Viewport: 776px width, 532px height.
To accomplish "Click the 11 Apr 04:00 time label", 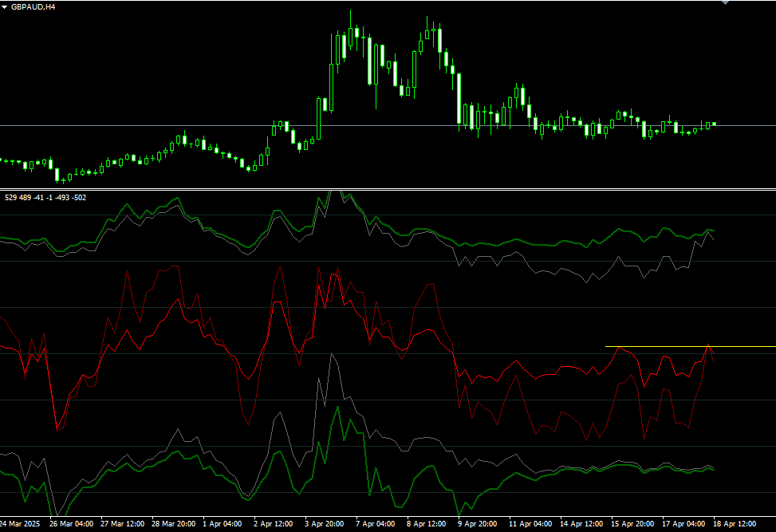I will (x=530, y=523).
